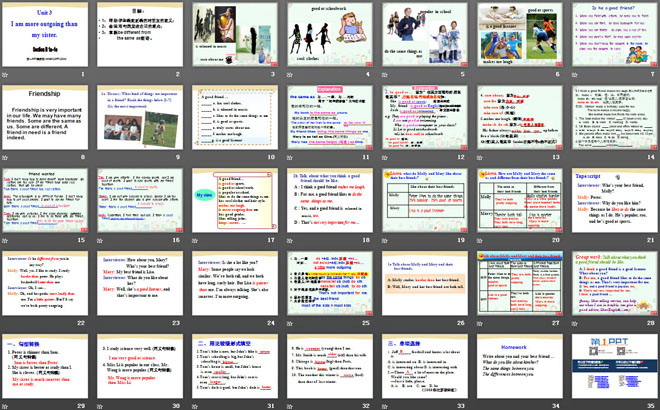660x410 pixels.
Task: Select the Friendship slide thumbnail
Action: [x=46, y=117]
